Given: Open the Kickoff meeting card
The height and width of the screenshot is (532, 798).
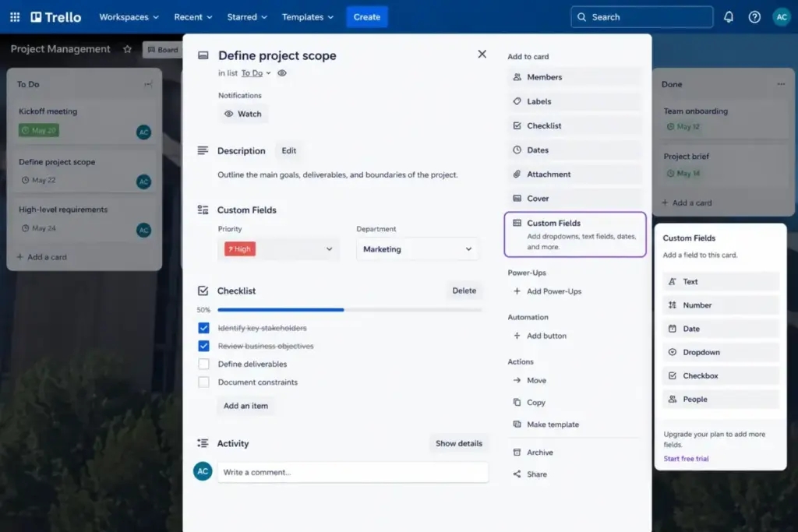Looking at the screenshot, I should (84, 122).
